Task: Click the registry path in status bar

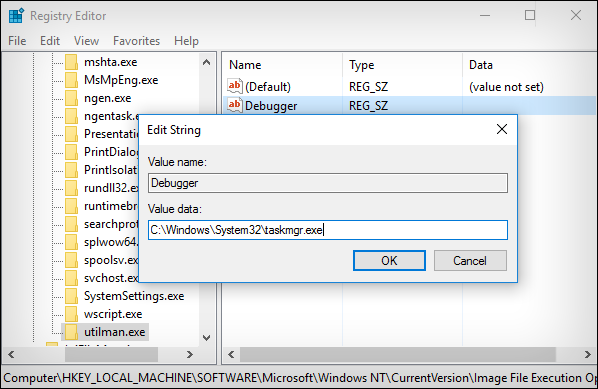Action: point(299,378)
